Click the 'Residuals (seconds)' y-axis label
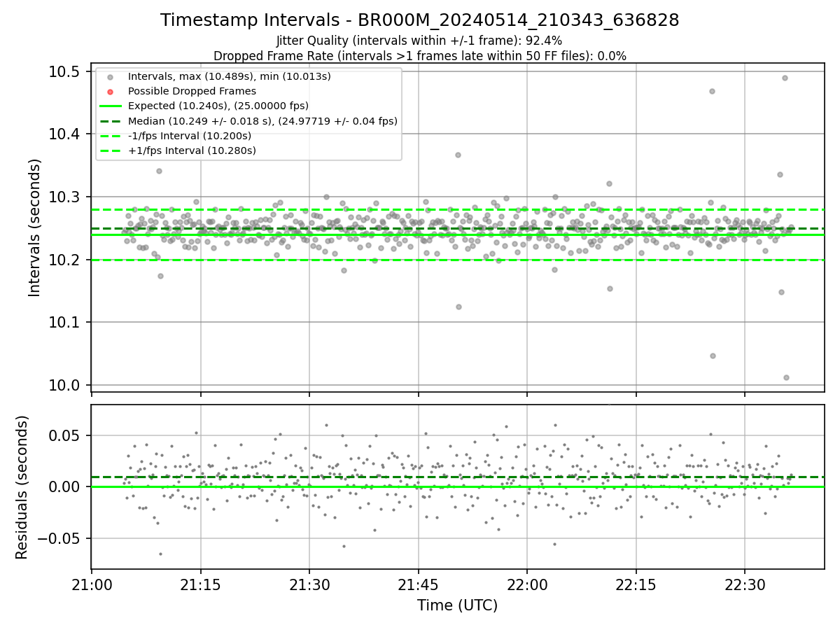Screen dimensions: 840x630 point(22,487)
